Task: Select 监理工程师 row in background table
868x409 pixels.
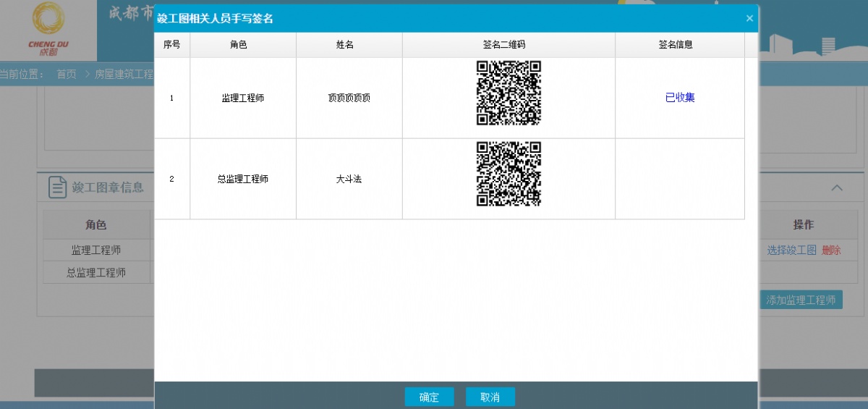Action: point(96,250)
